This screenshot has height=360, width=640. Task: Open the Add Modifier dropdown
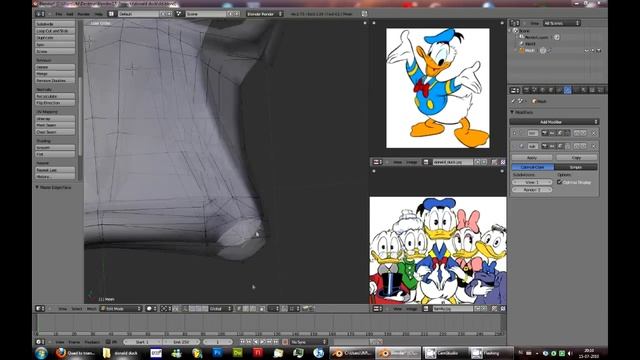pos(554,122)
